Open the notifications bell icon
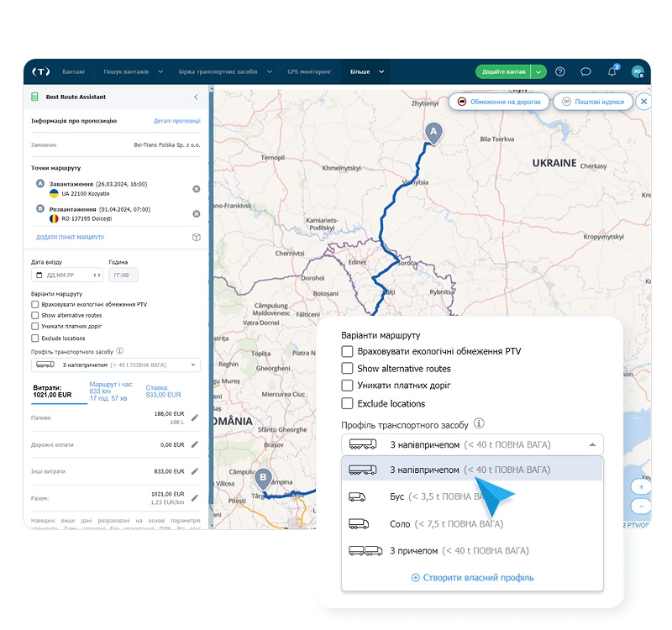The width and height of the screenshot is (672, 630). pos(612,71)
